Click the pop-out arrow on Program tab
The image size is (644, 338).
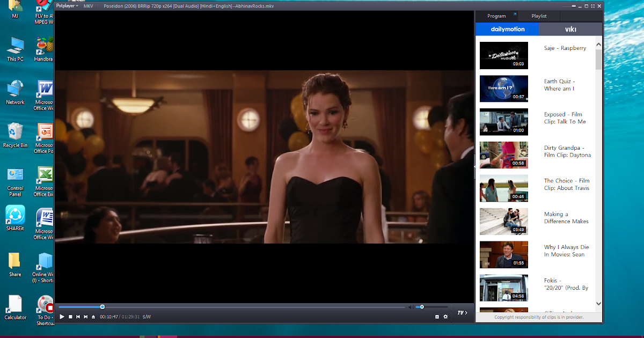click(x=515, y=14)
